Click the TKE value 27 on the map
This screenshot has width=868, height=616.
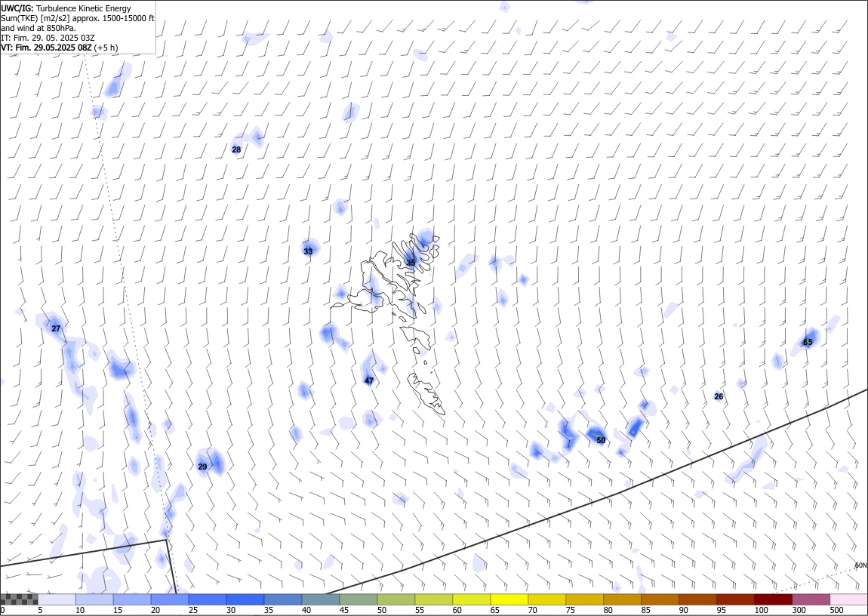56,328
